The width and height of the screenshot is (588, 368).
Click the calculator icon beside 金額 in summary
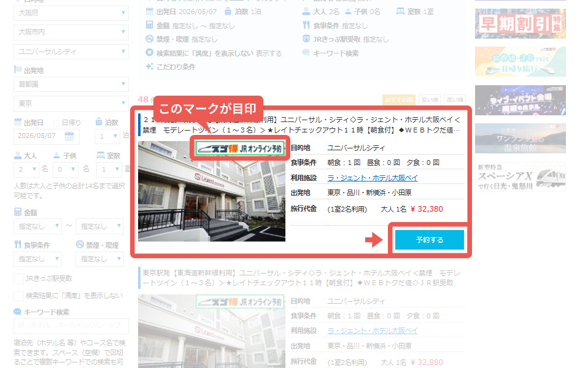tap(149, 25)
